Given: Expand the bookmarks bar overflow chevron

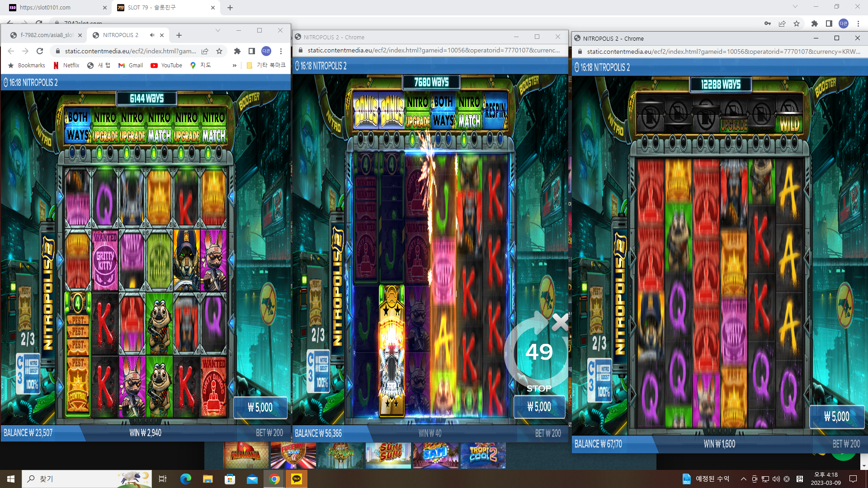Looking at the screenshot, I should click(x=235, y=66).
